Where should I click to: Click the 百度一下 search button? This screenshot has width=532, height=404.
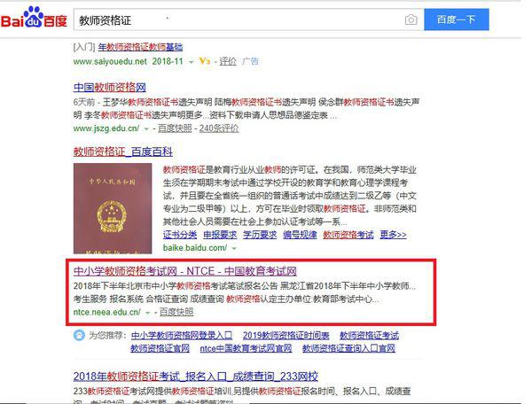457,19
